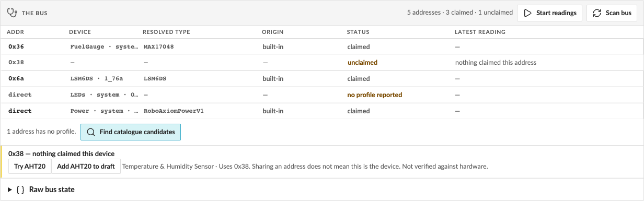Select the Power · system device cell

103,111
